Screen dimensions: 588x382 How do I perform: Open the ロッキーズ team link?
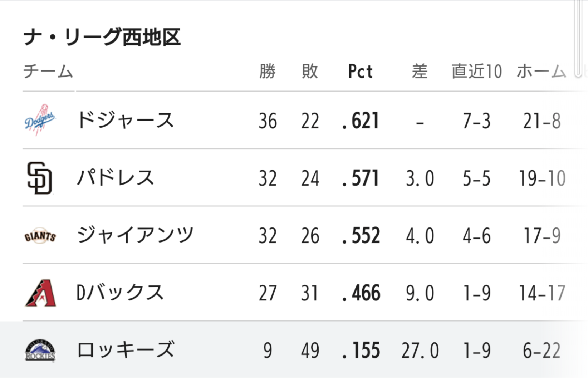coord(126,350)
